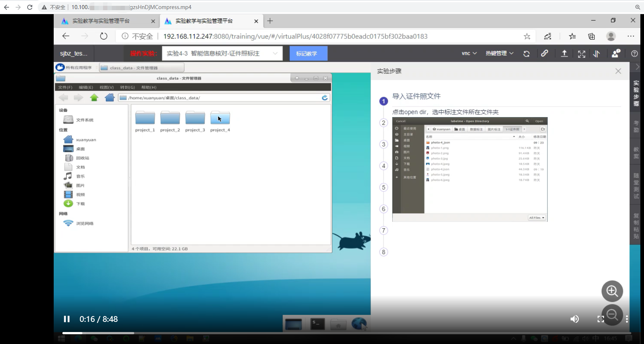
Task: Open the experiment selection dropdown
Action: pos(222,53)
